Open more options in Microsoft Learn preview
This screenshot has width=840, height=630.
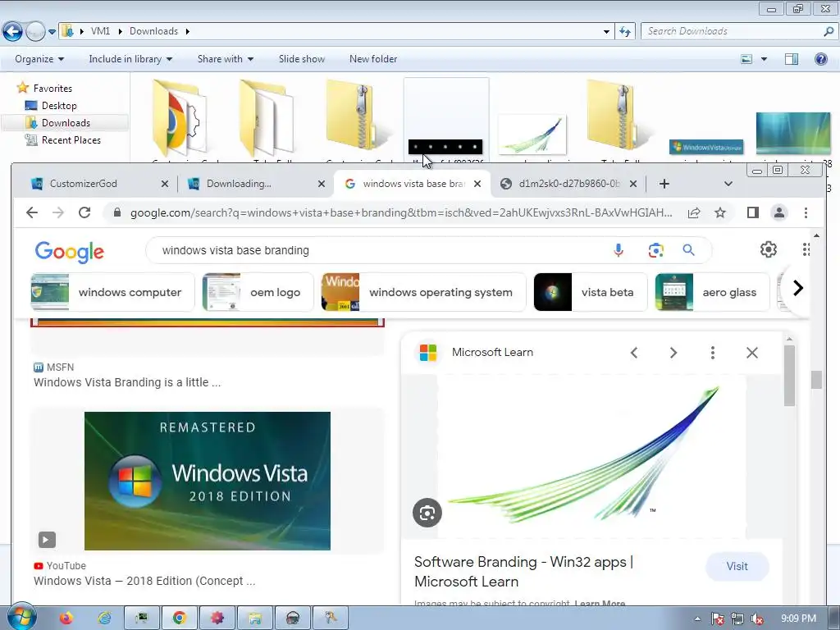click(713, 353)
